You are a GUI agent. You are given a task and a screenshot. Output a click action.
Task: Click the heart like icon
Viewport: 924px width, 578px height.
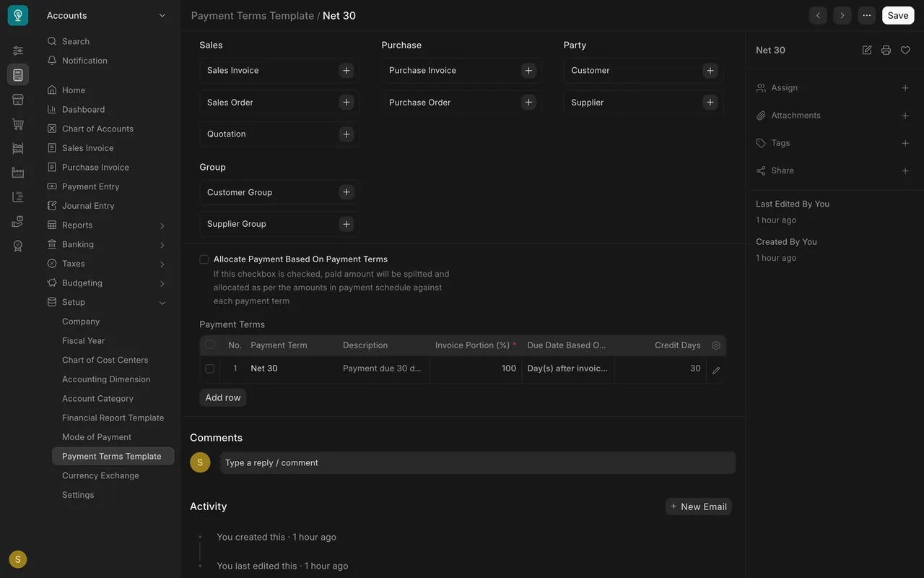pyautogui.click(x=905, y=51)
